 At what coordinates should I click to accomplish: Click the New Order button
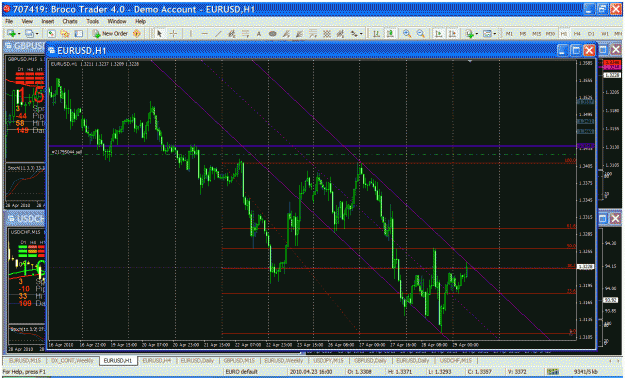pyautogui.click(x=110, y=34)
